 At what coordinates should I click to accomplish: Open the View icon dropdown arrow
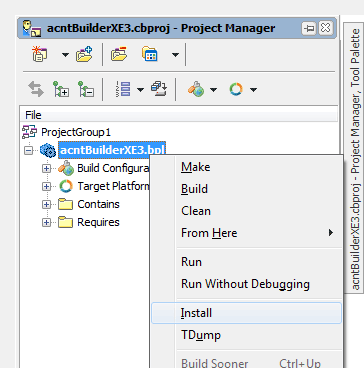pyautogui.click(x=175, y=55)
